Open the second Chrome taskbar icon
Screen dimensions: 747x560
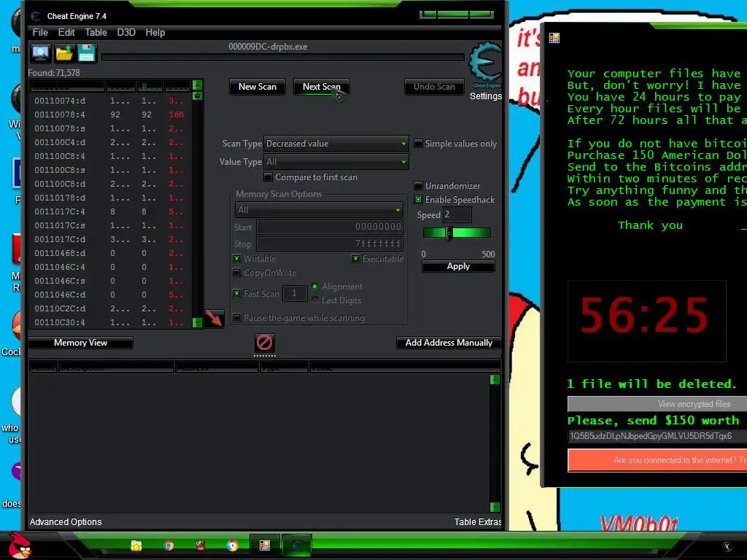coord(232,545)
